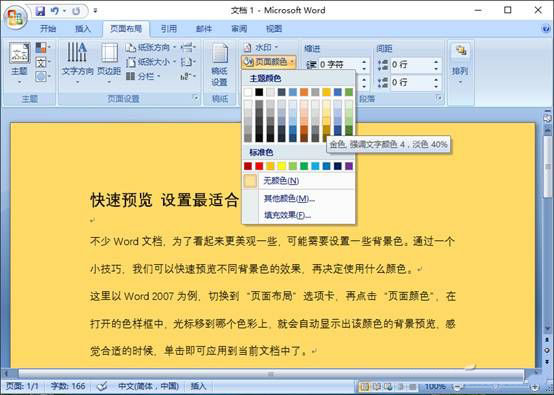Open the theme colors dropdown

pos(43,47)
